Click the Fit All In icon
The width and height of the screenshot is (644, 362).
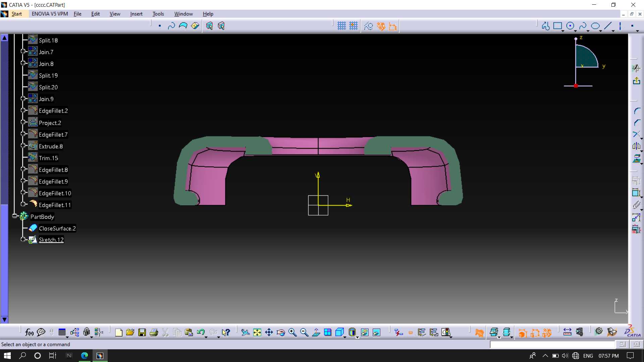click(257, 332)
